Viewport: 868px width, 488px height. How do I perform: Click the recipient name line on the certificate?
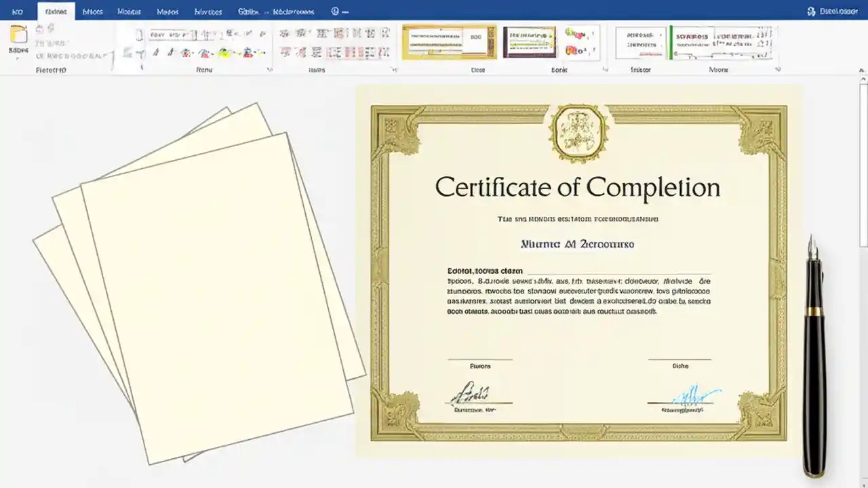click(x=577, y=244)
